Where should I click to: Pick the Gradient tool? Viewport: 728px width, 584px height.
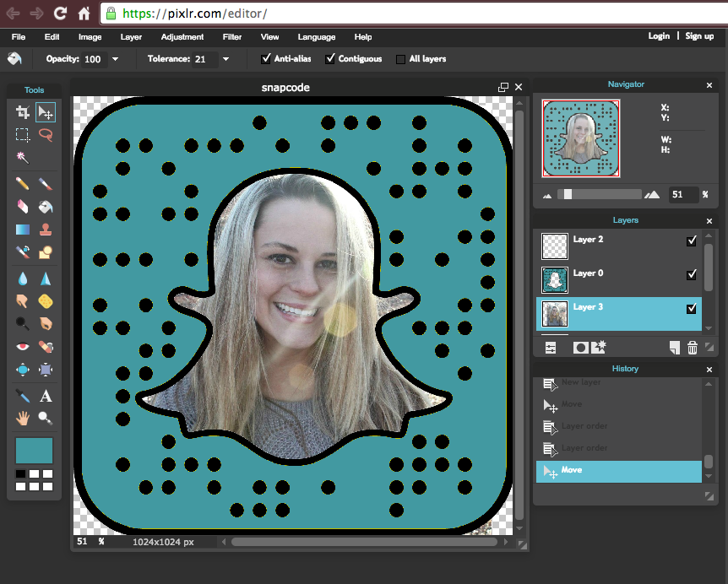pos(22,230)
